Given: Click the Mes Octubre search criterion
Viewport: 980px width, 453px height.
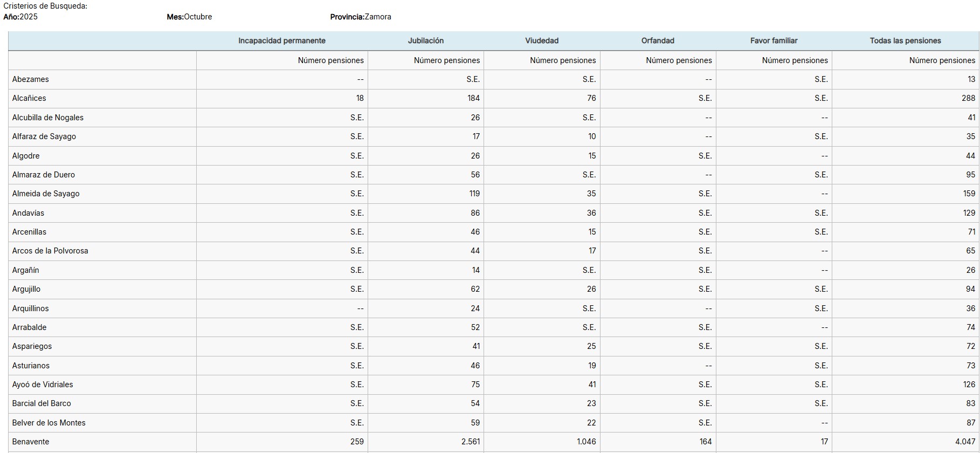Looking at the screenshot, I should pos(189,17).
